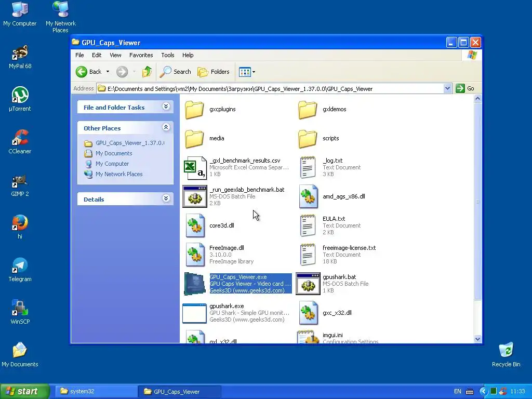Toggle the Folders toolbar button
Viewport: 532px width, 399px height.
(x=214, y=72)
